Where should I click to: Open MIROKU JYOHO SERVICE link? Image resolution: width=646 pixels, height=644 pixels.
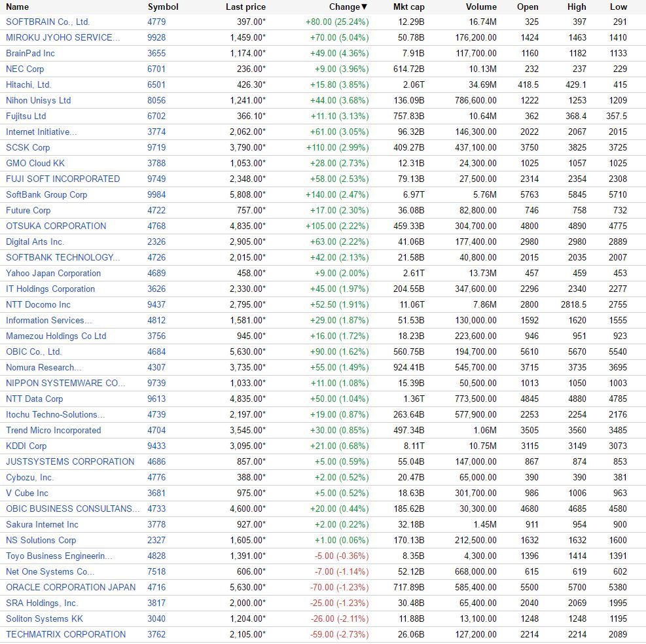click(x=63, y=37)
